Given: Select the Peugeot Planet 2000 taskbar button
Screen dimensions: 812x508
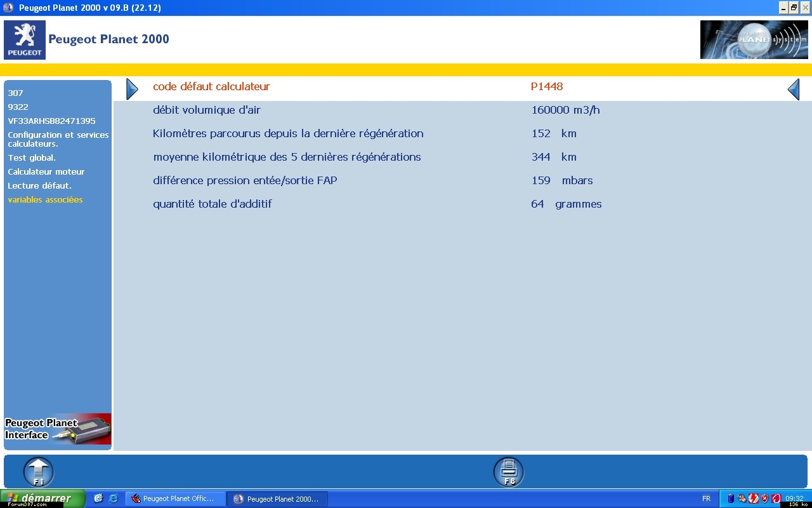Looking at the screenshot, I should coord(277,498).
